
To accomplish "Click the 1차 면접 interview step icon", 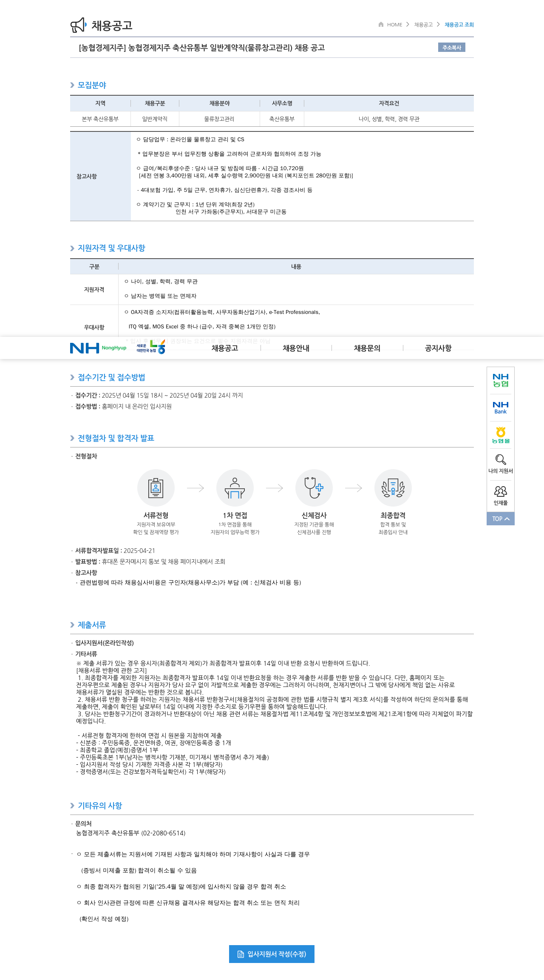I will [x=235, y=488].
